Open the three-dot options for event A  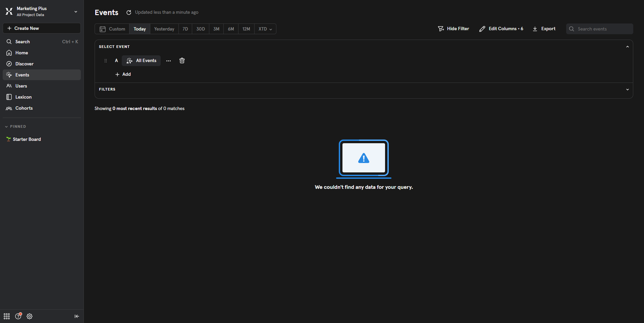click(168, 61)
